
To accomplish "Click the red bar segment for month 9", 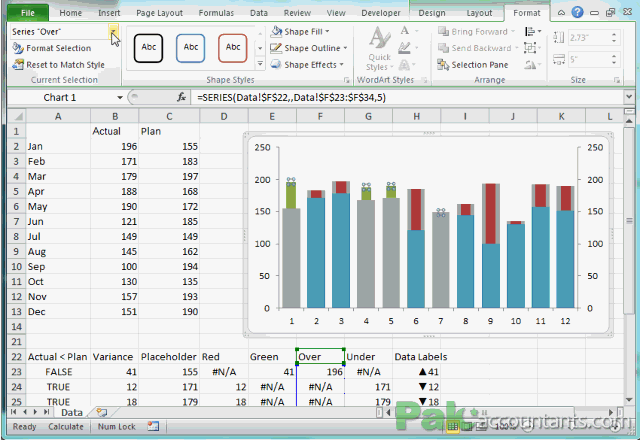I will (x=491, y=214).
